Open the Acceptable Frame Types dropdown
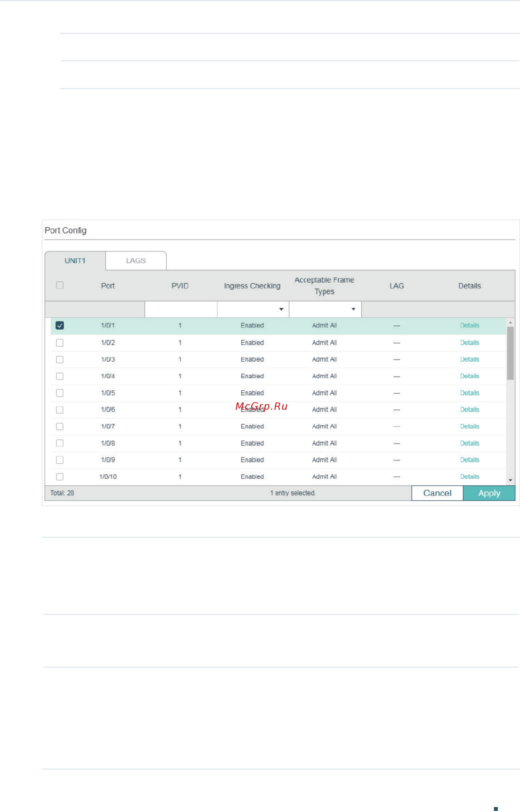520x812 pixels. click(325, 309)
